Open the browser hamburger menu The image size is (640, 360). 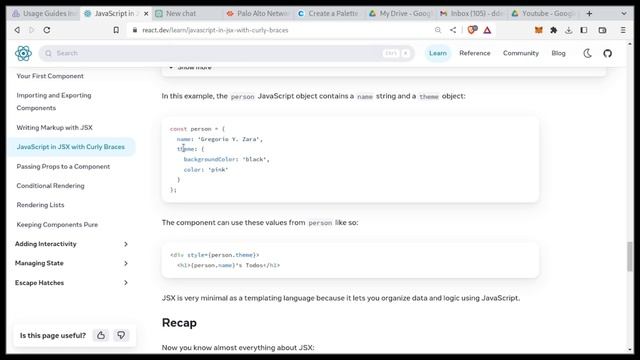pos(623,30)
